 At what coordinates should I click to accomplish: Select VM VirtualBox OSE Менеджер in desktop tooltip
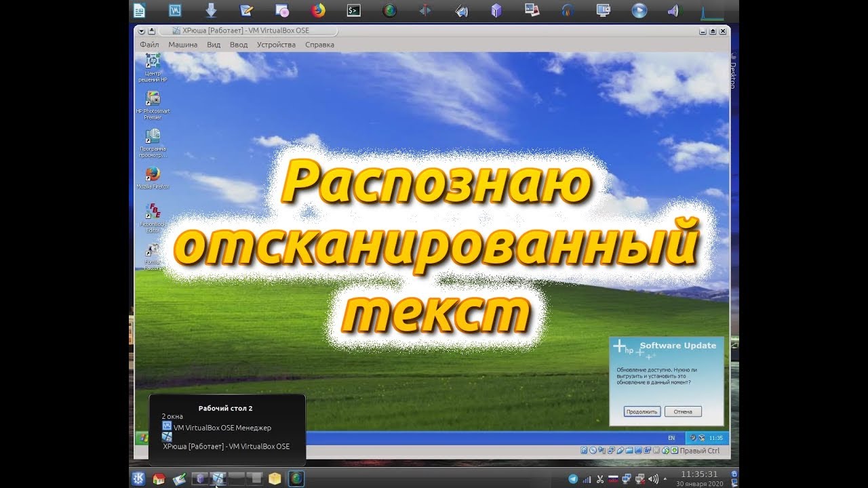tap(222, 428)
